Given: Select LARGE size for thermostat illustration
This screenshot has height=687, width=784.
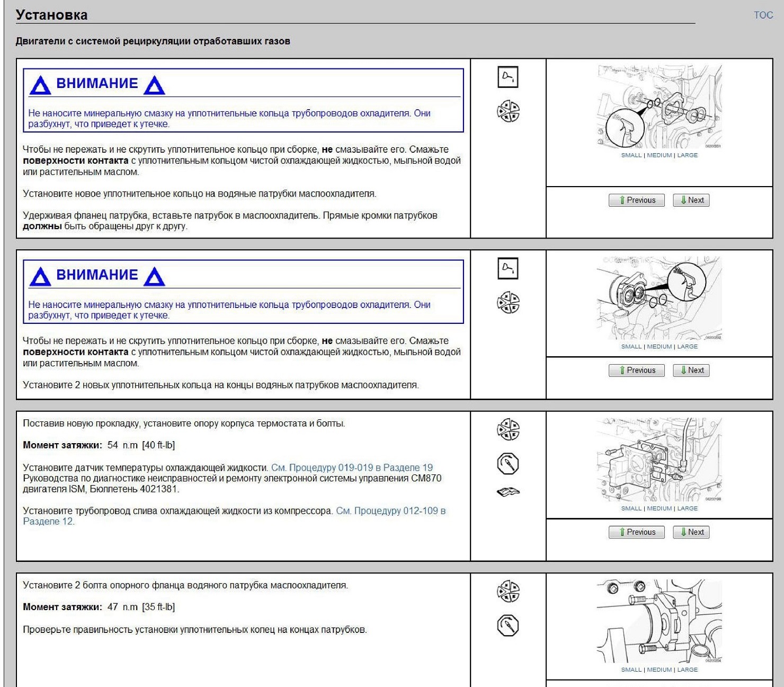Looking at the screenshot, I should [688, 508].
